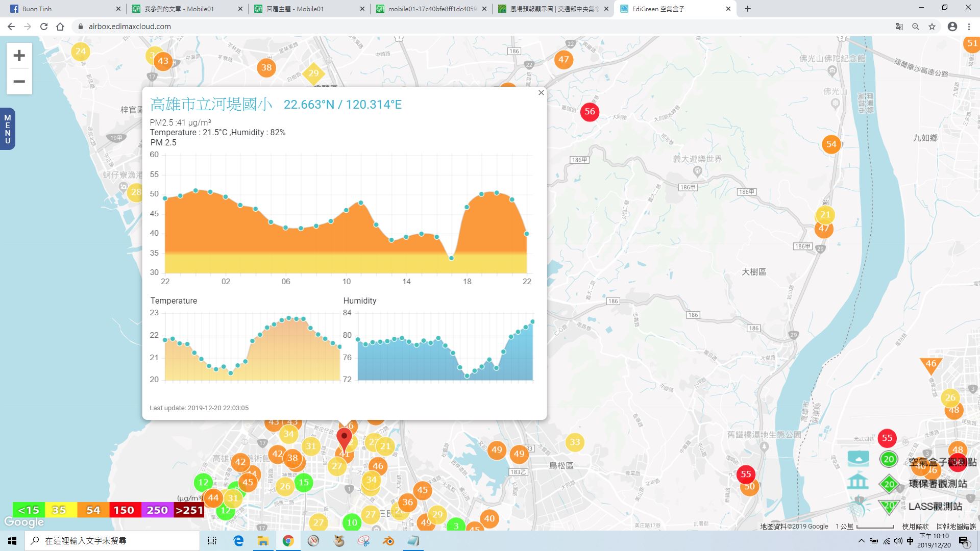Reload the current page

pos(44,27)
